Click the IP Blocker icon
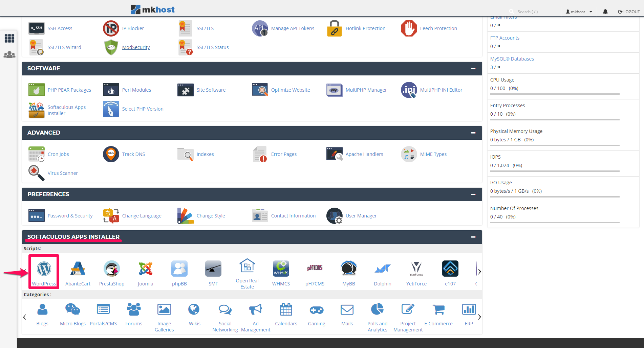Image resolution: width=644 pixels, height=348 pixels. click(111, 28)
